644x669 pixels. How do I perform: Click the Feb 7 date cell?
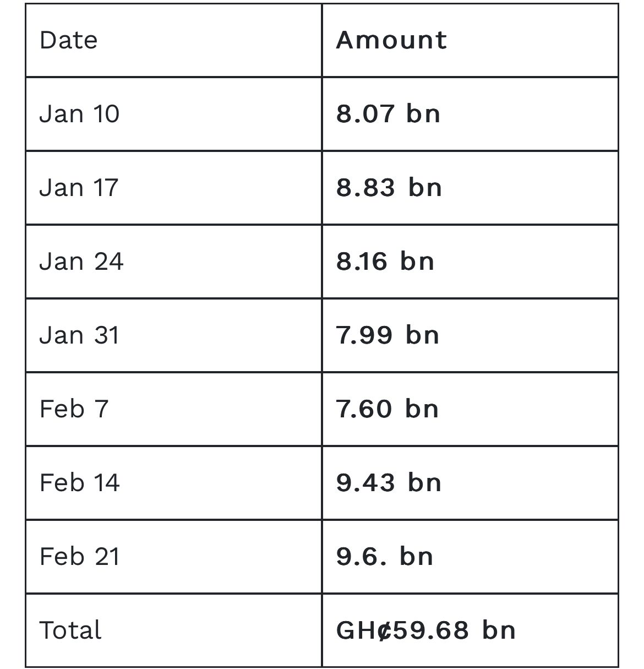click(x=173, y=409)
